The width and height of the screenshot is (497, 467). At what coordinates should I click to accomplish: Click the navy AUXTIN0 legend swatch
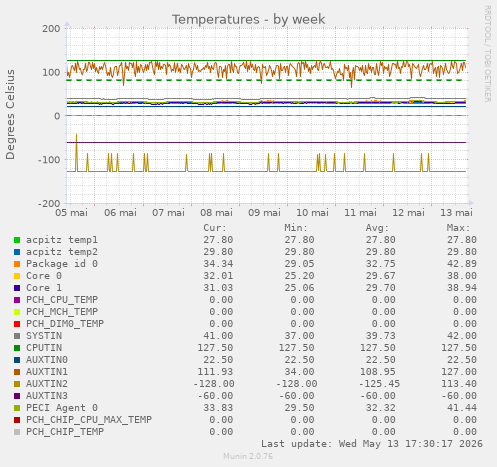17,360
